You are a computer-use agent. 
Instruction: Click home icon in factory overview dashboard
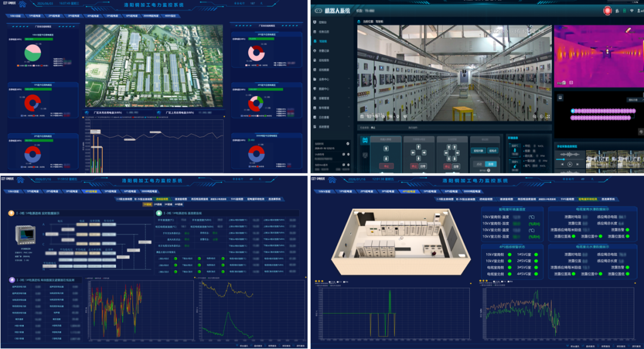tap(22, 4)
